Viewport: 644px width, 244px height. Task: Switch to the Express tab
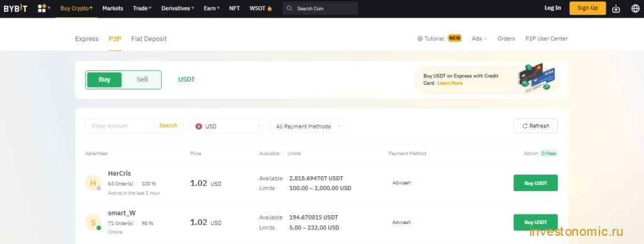tap(87, 39)
